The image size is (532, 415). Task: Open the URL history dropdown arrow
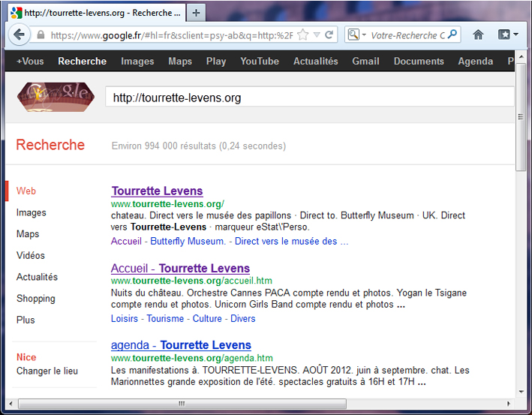[x=317, y=35]
